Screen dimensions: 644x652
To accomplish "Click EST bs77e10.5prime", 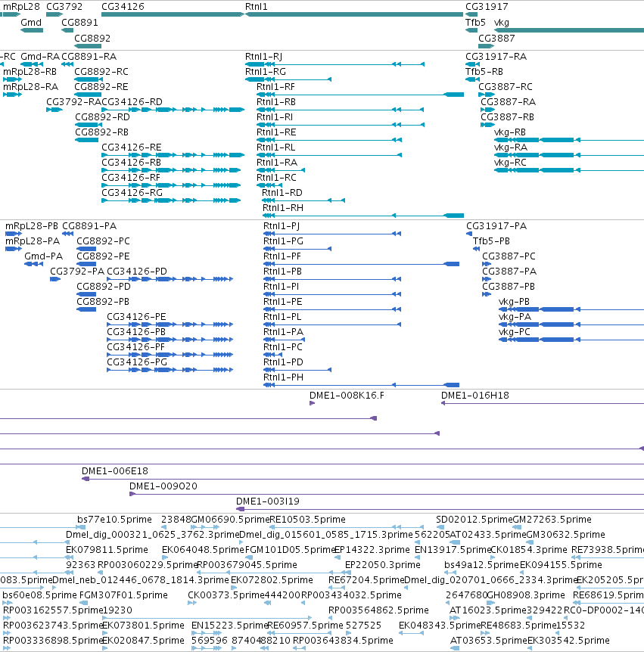I will point(114,520).
